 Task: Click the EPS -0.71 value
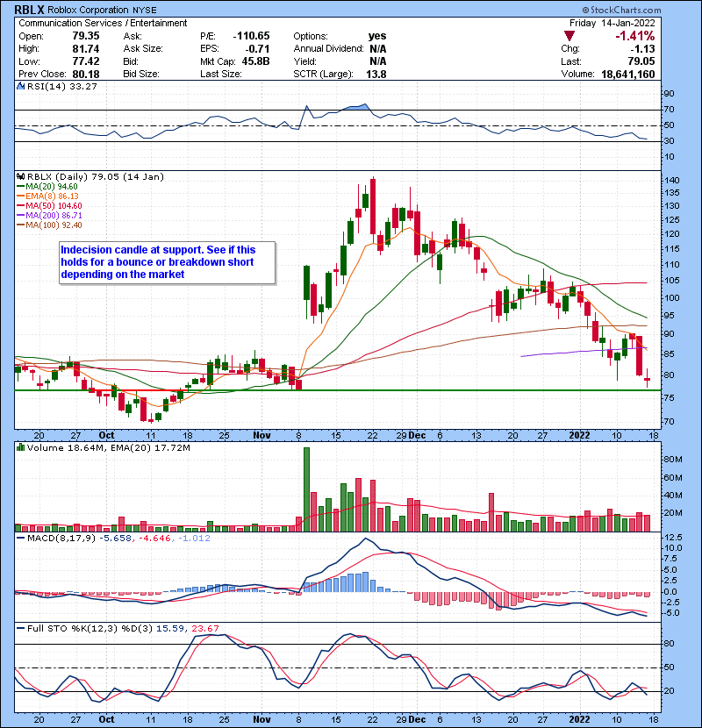point(259,48)
